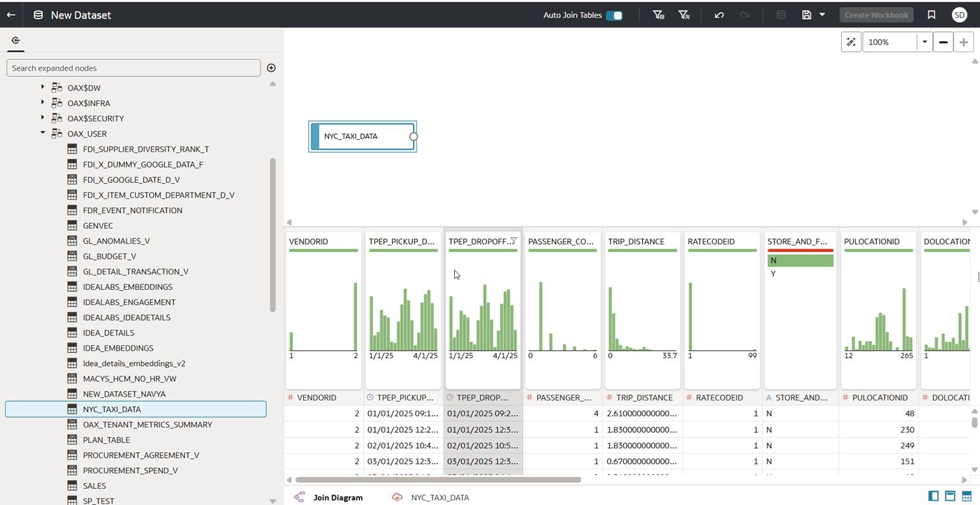Screen dimensions: 980x505
Task: Open the role-based filter icon
Action: [684, 15]
